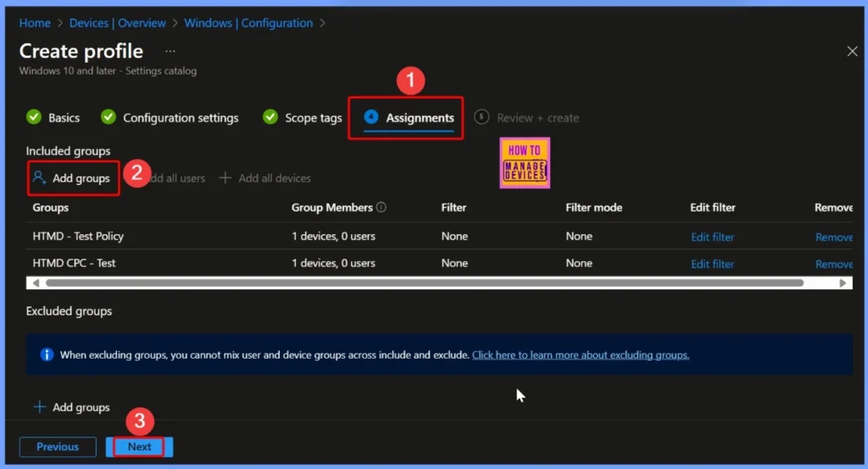Click the info icon in the excluded groups banner
This screenshot has width=868, height=469.
(x=47, y=355)
